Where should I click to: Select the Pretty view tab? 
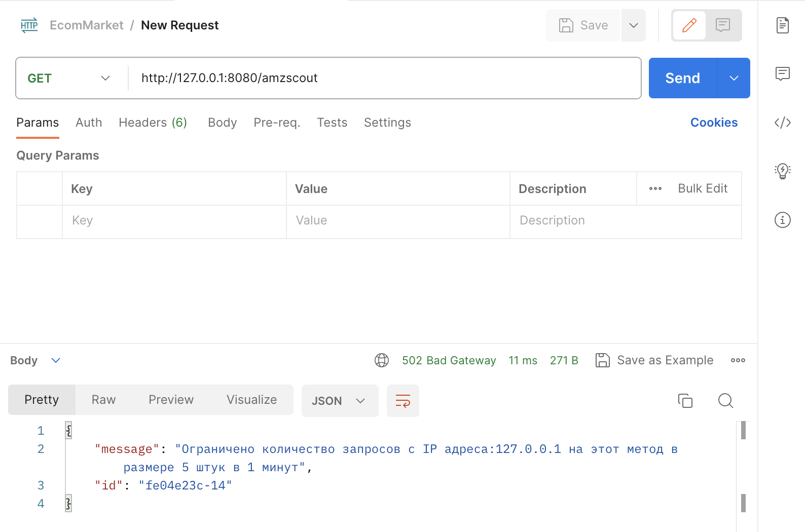[42, 400]
